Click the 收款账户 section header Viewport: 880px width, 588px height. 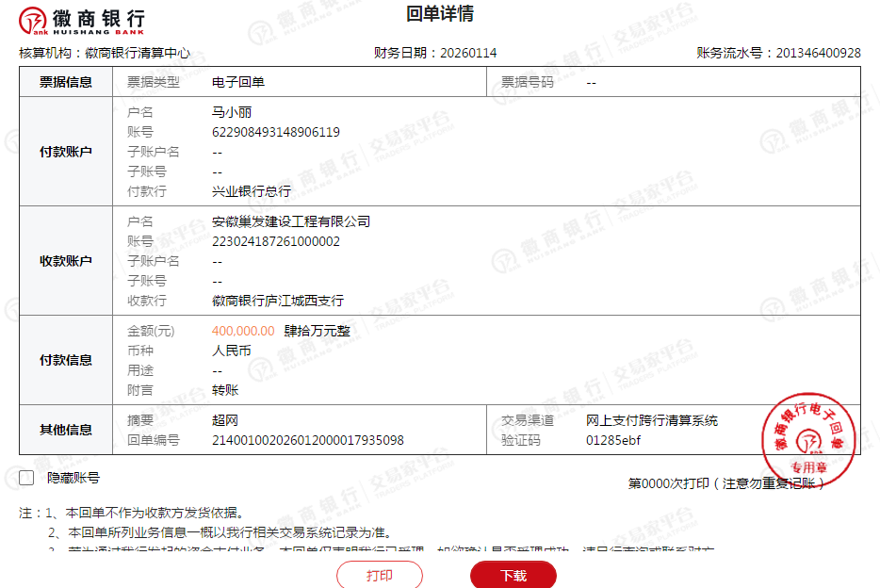click(66, 261)
